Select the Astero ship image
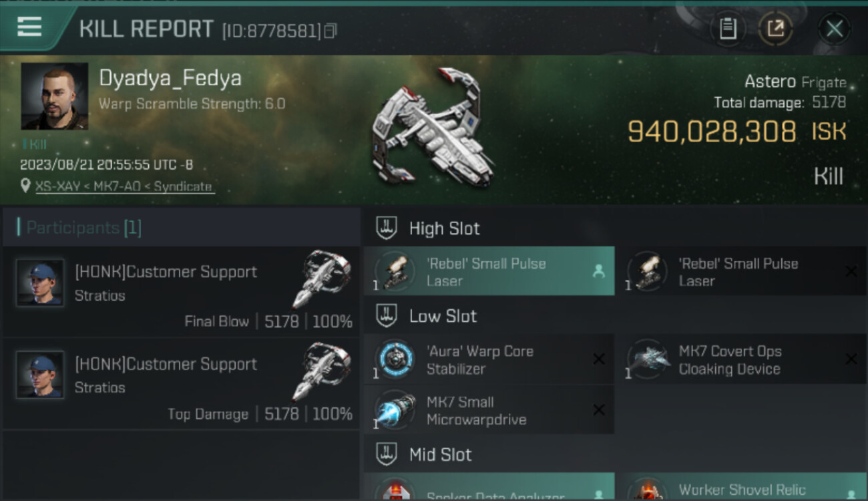Viewport: 868px width, 501px height. (433, 127)
